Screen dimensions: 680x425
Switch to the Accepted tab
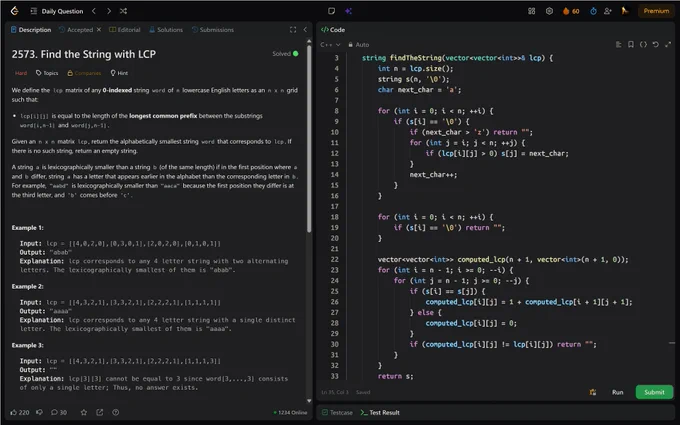tap(76, 29)
